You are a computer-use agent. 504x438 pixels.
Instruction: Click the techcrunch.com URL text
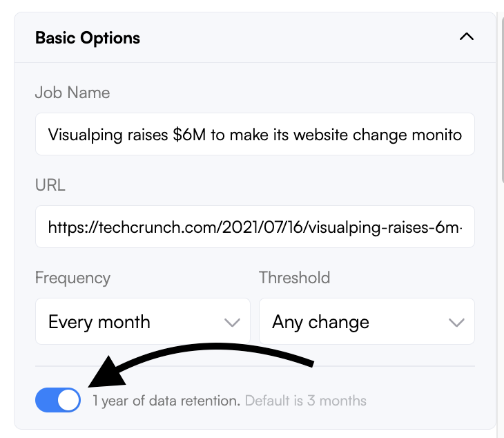tap(255, 227)
